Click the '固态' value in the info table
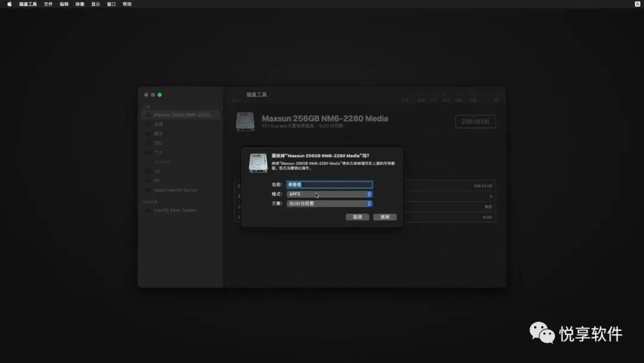The width and height of the screenshot is (644, 363). [488, 207]
